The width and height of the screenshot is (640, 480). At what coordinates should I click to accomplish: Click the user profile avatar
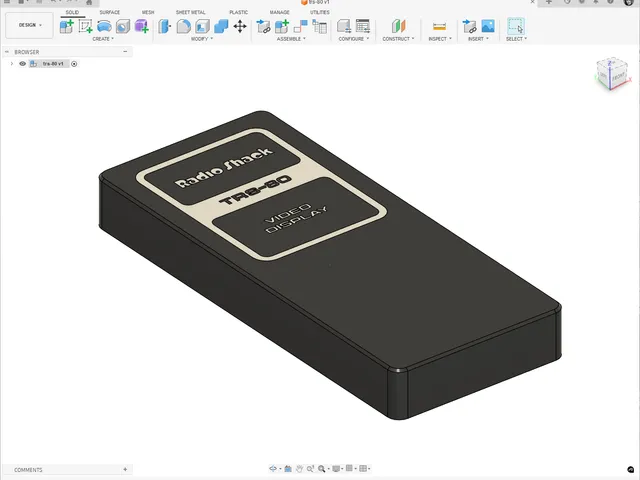click(x=630, y=2)
